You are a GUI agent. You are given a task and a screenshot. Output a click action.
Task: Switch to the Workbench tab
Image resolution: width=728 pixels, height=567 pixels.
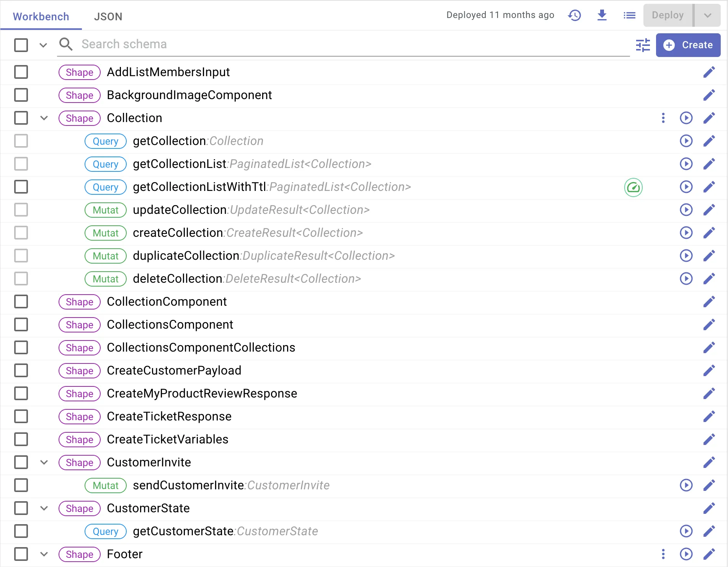[41, 16]
